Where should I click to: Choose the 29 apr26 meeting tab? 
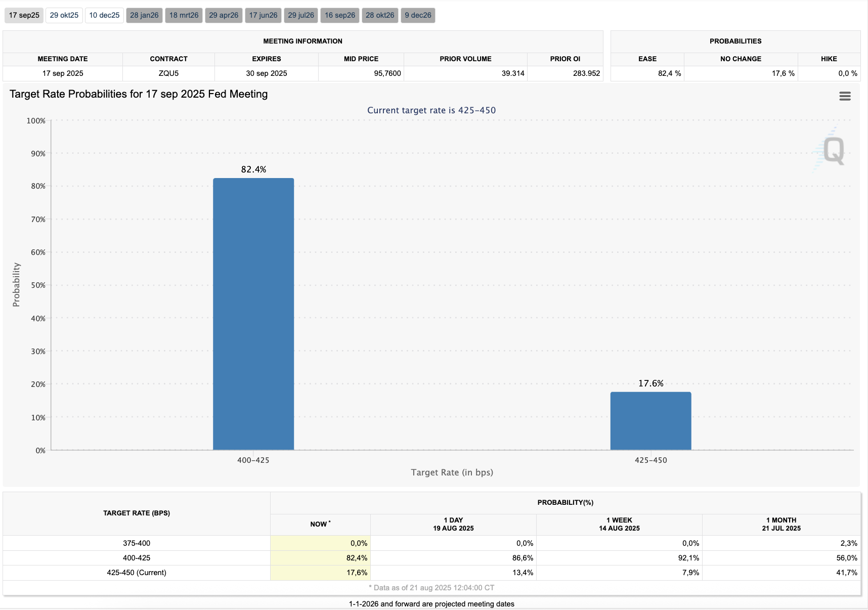[x=224, y=15]
